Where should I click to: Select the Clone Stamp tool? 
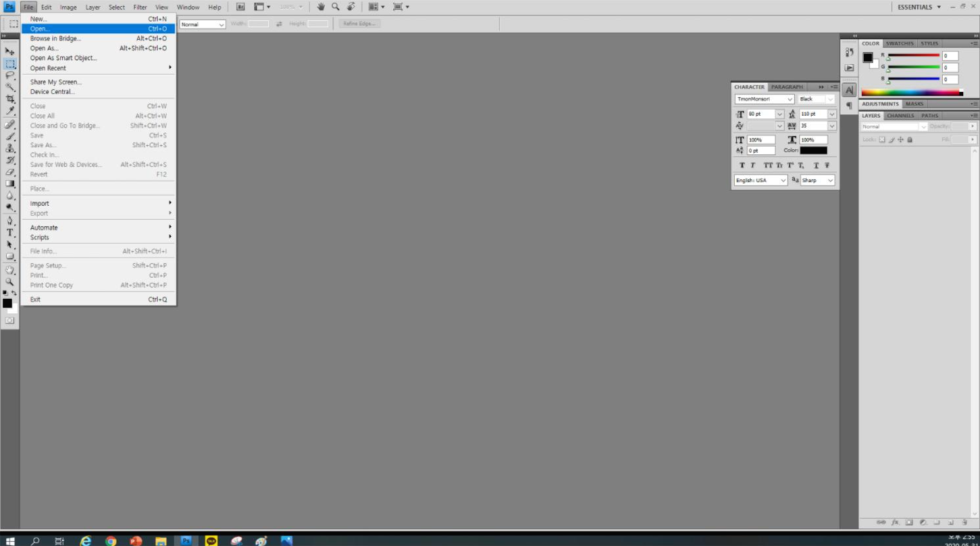(x=10, y=148)
